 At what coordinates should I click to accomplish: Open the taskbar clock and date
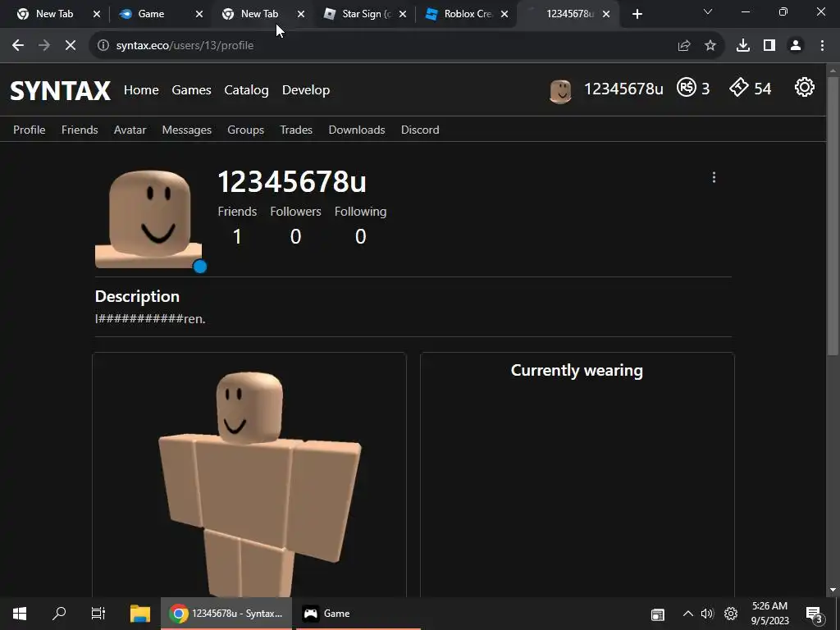[x=769, y=614]
